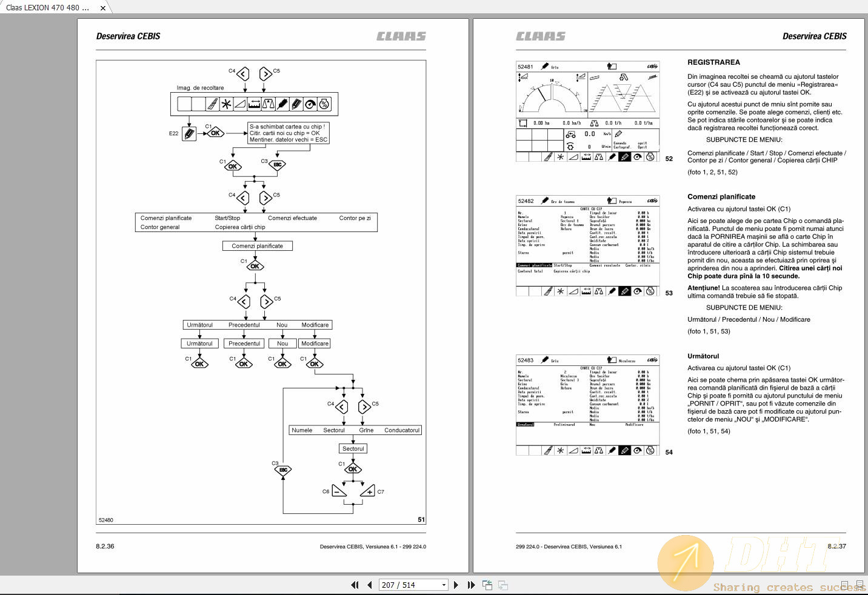This screenshot has height=595, width=868.
Task: Click the greyed next-view icon in navigation bar
Action: click(x=503, y=585)
